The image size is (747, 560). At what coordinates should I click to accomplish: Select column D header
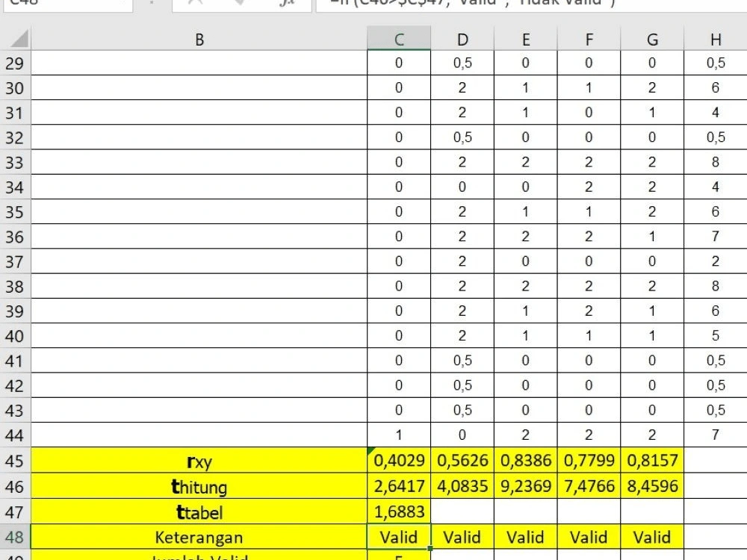[x=462, y=39]
